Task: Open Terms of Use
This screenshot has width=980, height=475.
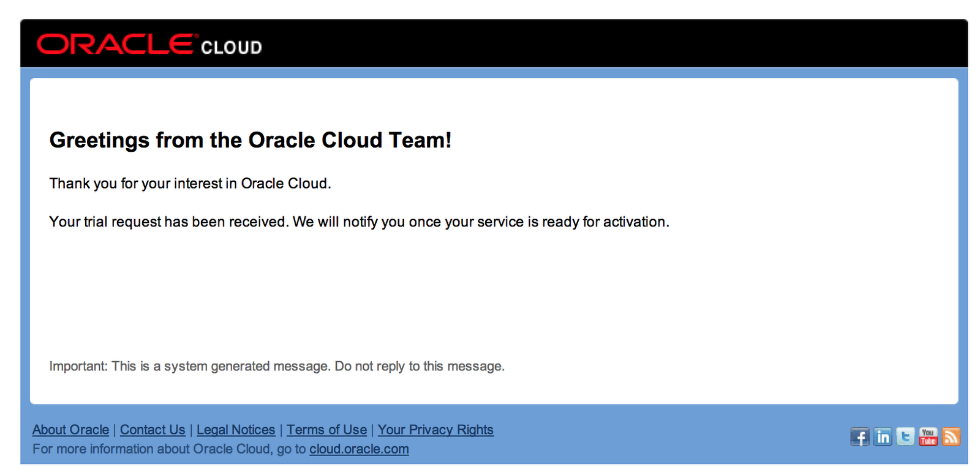Action: point(326,430)
